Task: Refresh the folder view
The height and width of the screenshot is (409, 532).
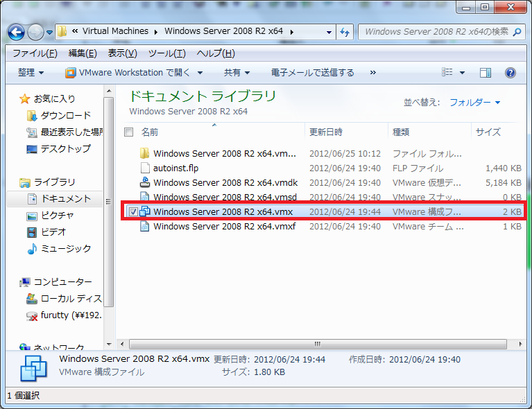Action: tap(345, 32)
